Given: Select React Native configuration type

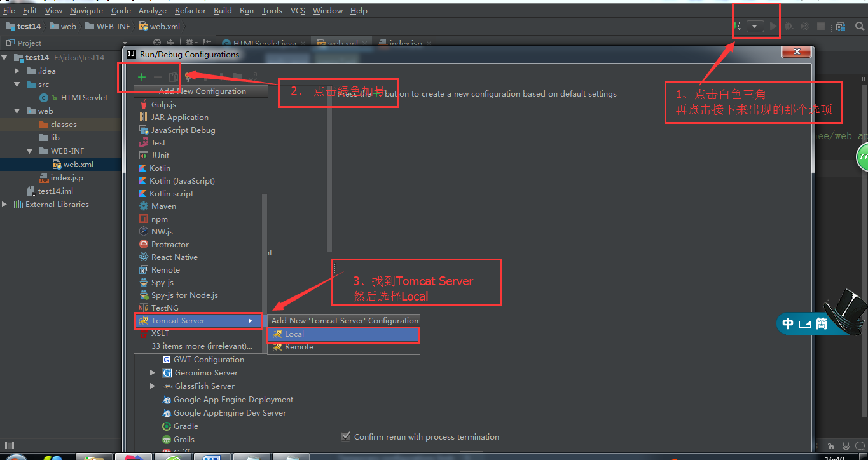Looking at the screenshot, I should [x=198, y=257].
